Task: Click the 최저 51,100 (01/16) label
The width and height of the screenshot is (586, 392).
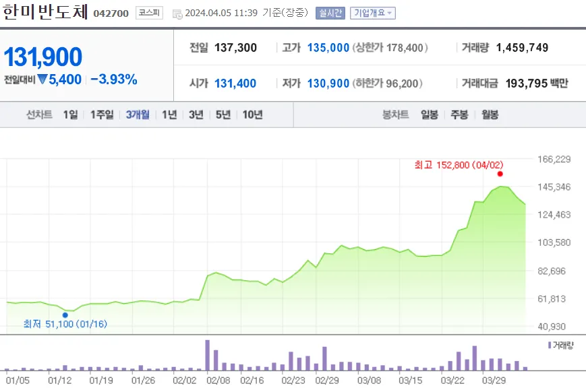Action: click(65, 324)
